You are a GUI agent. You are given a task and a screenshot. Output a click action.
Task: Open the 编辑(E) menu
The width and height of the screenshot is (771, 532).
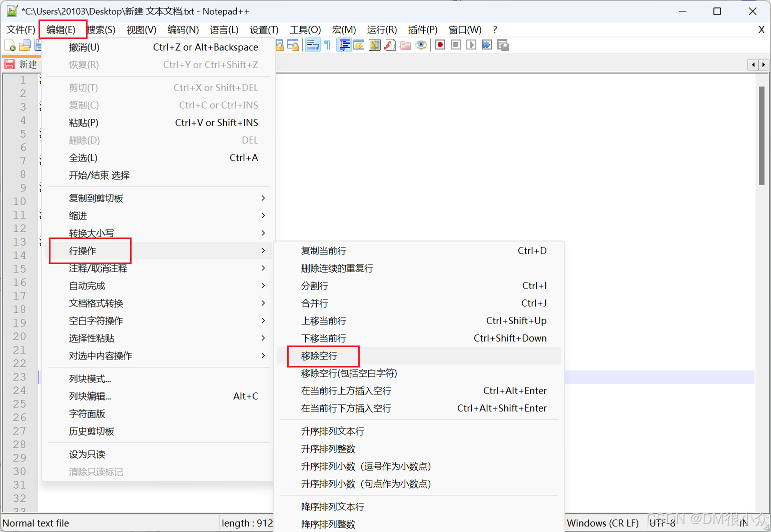point(61,30)
